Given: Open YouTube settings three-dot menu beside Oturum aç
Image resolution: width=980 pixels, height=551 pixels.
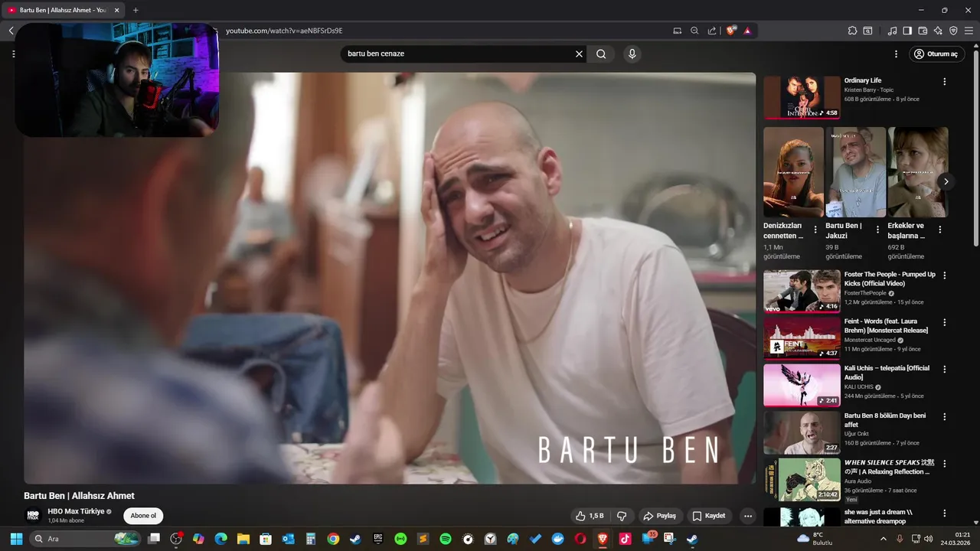Looking at the screenshot, I should click(x=896, y=54).
